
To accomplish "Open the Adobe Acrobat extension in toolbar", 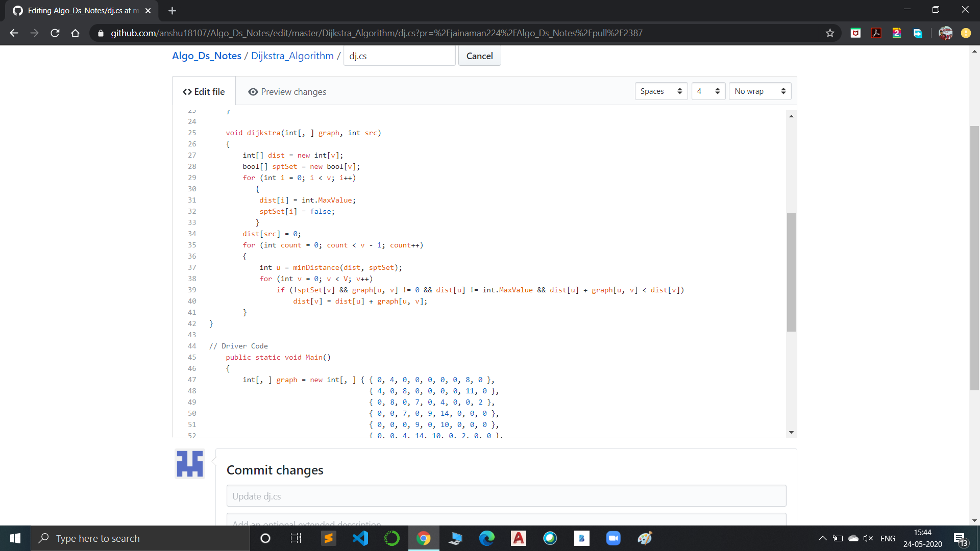I will [x=876, y=33].
